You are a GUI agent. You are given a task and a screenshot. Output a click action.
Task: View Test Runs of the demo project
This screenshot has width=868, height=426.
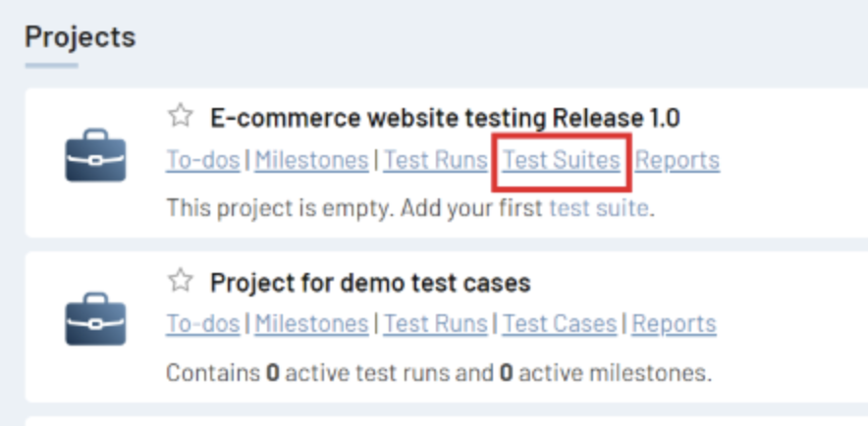[x=435, y=323]
